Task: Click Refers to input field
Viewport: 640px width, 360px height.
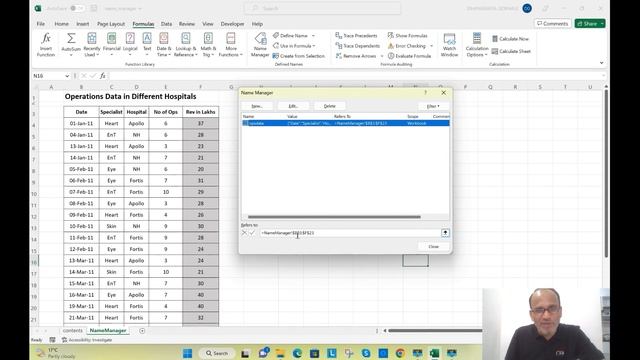Action: [x=351, y=233]
